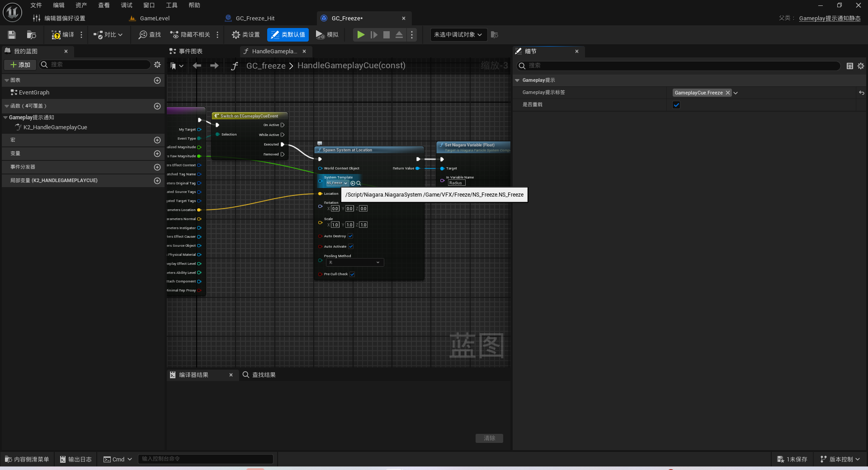868x470 pixels.
Task: Switch to the GC_Freeze_Hit tab
Action: (x=255, y=19)
